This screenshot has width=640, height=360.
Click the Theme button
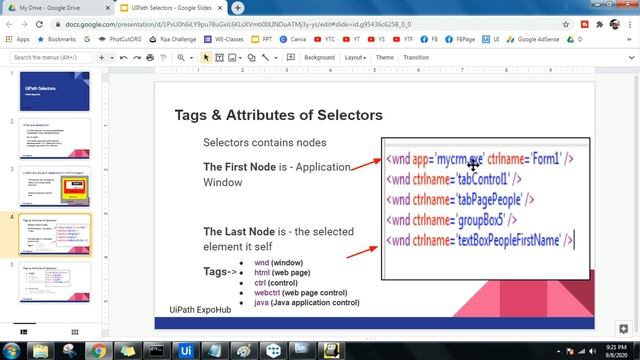click(x=384, y=58)
